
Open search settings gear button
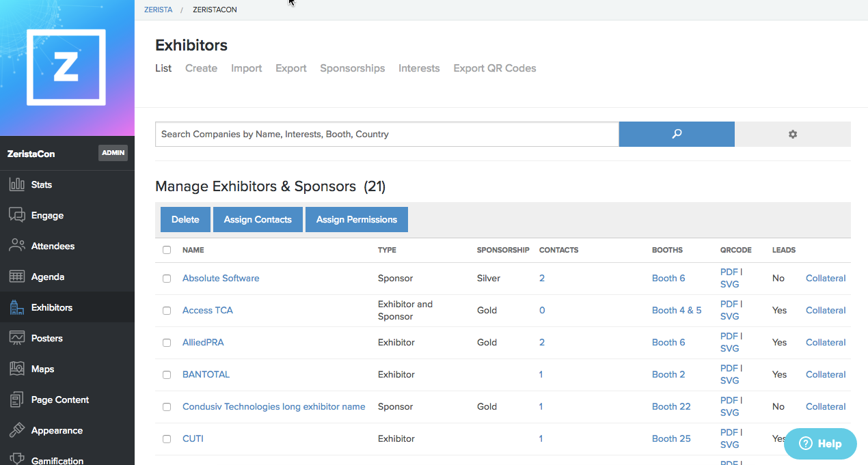click(x=793, y=134)
